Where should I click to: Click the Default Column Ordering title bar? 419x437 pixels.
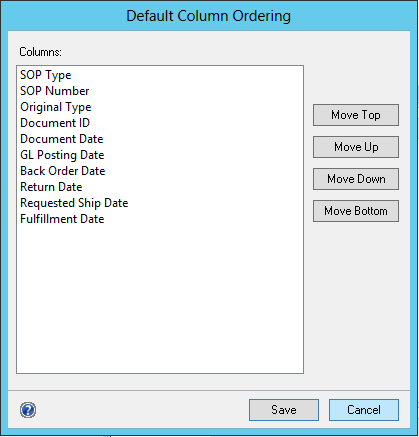[x=209, y=16]
